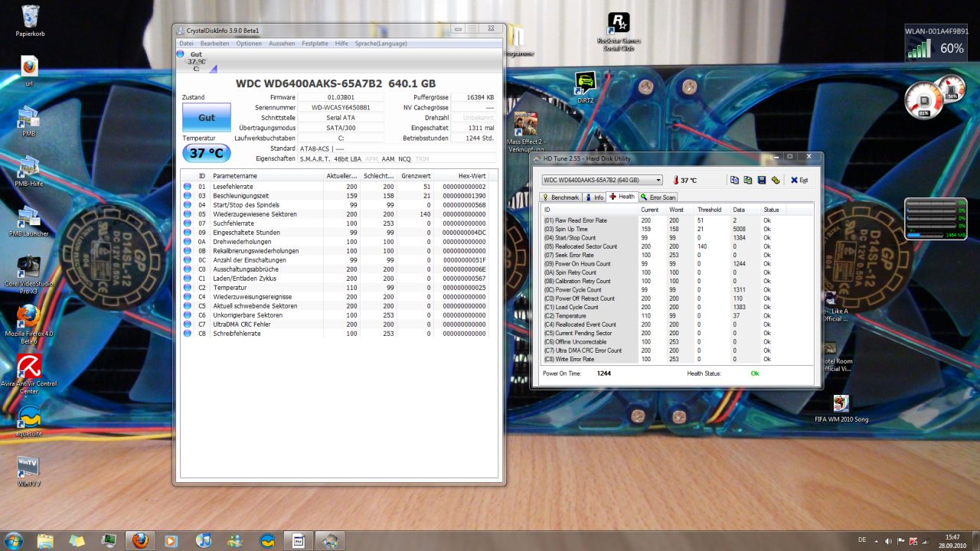Click Firefox taskbar button
Viewport: 980px width, 551px height.
tap(139, 541)
